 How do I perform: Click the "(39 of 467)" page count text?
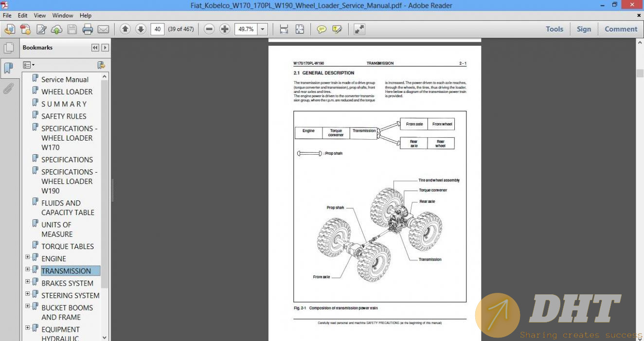181,29
